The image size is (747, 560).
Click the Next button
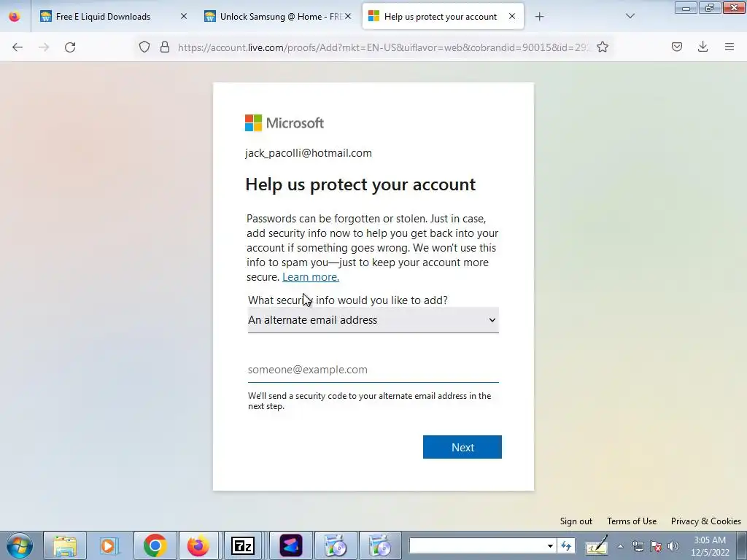pyautogui.click(x=462, y=447)
